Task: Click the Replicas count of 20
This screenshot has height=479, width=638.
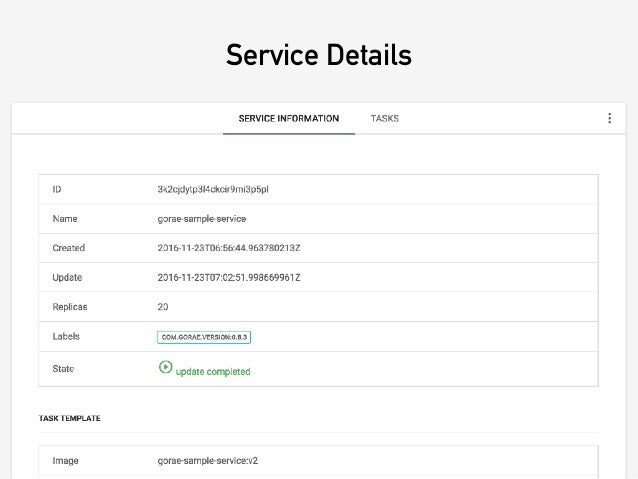Action: pos(163,307)
